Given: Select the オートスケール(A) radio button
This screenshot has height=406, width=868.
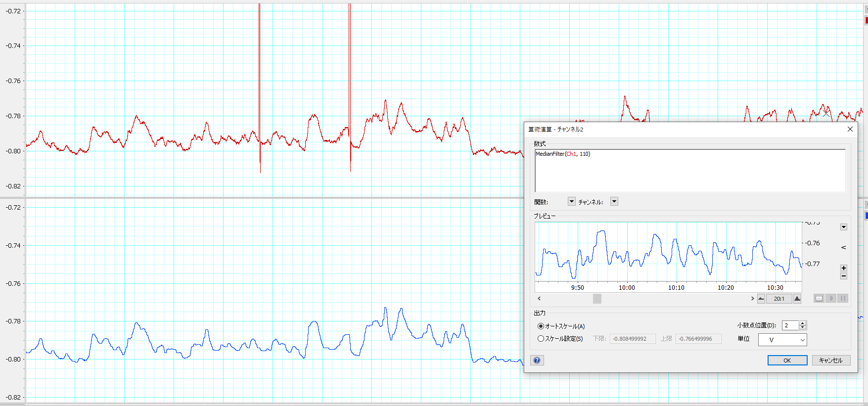Looking at the screenshot, I should coord(541,326).
